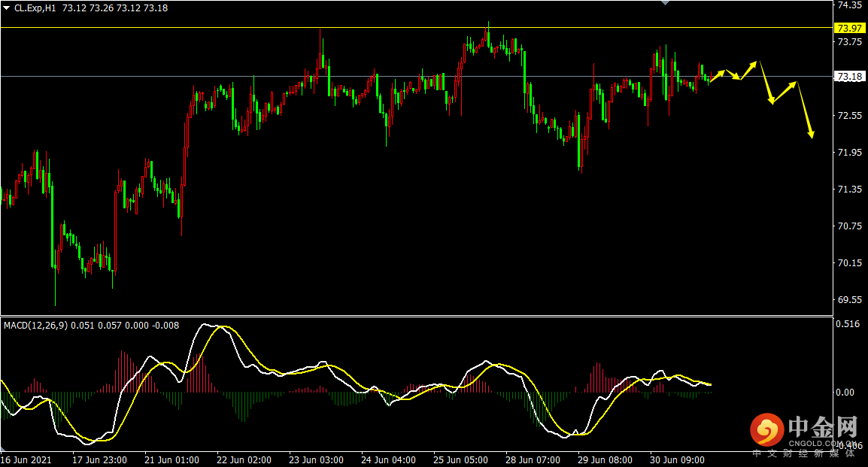Click the 74.35 price scale value
868x467 pixels.
(850, 5)
